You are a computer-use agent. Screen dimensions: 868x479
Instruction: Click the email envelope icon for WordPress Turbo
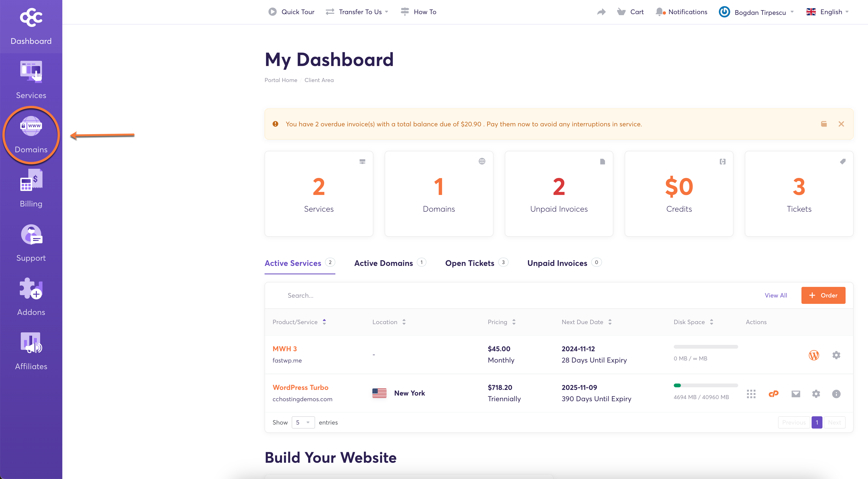(796, 393)
